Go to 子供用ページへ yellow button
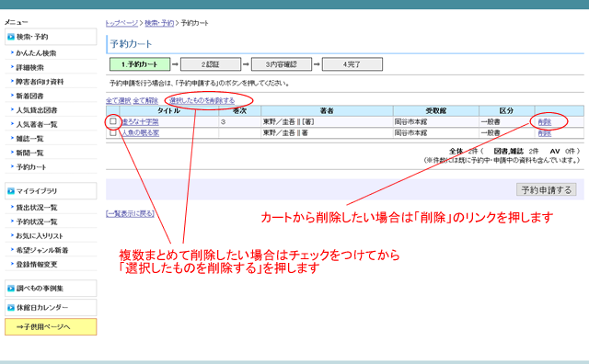 pyautogui.click(x=51, y=327)
